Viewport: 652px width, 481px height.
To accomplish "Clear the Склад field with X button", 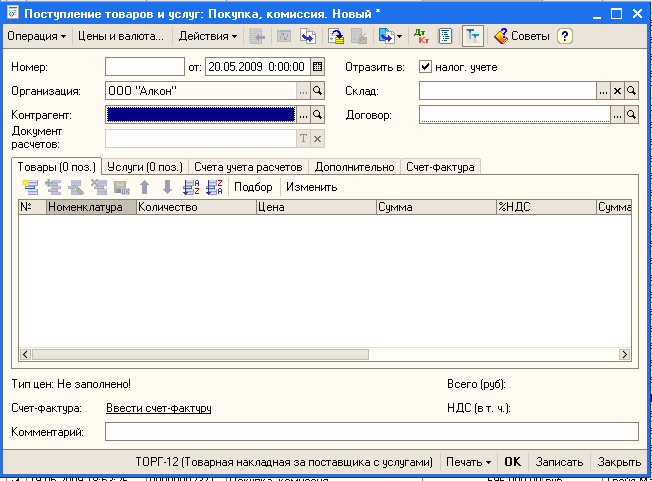I will (x=617, y=91).
